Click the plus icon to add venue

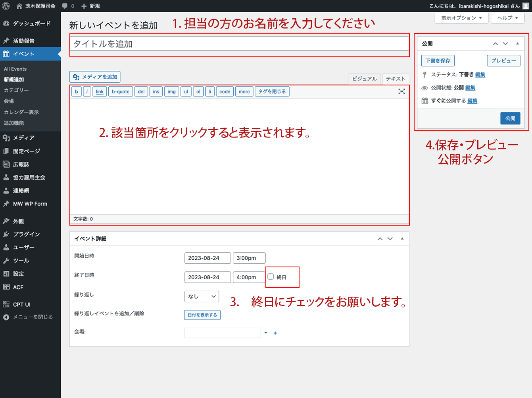(x=275, y=333)
